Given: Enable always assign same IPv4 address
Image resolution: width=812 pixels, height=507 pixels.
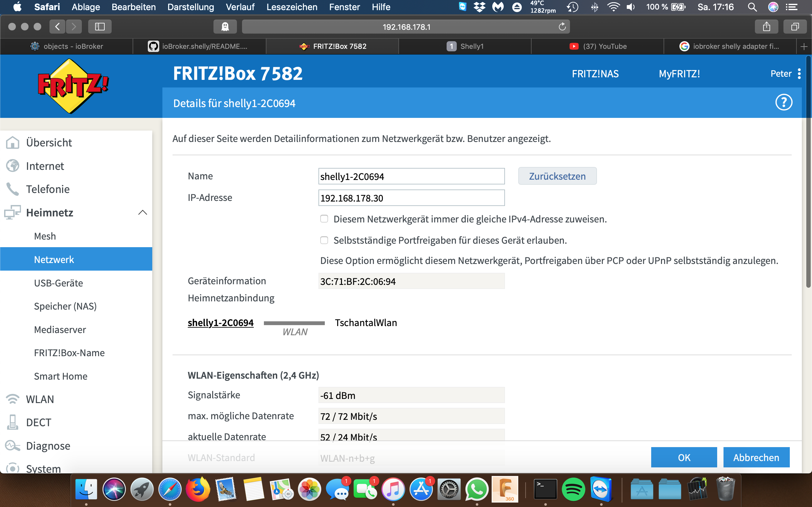Looking at the screenshot, I should (324, 219).
